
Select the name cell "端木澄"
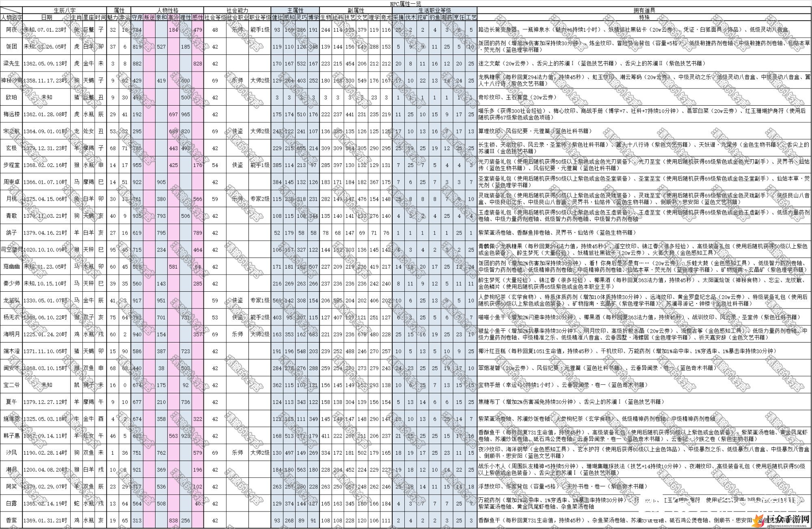11,351
